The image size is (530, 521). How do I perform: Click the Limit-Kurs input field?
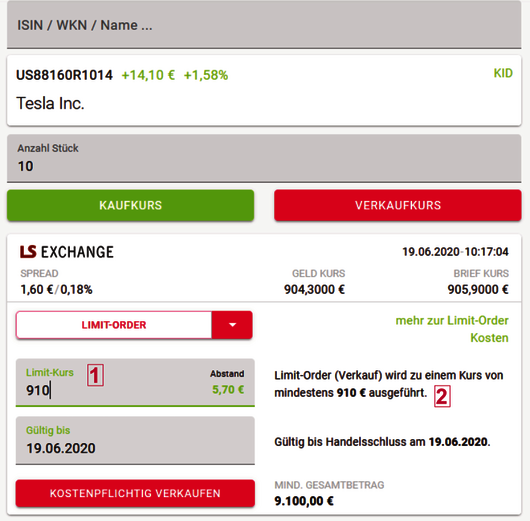pyautogui.click(x=135, y=382)
